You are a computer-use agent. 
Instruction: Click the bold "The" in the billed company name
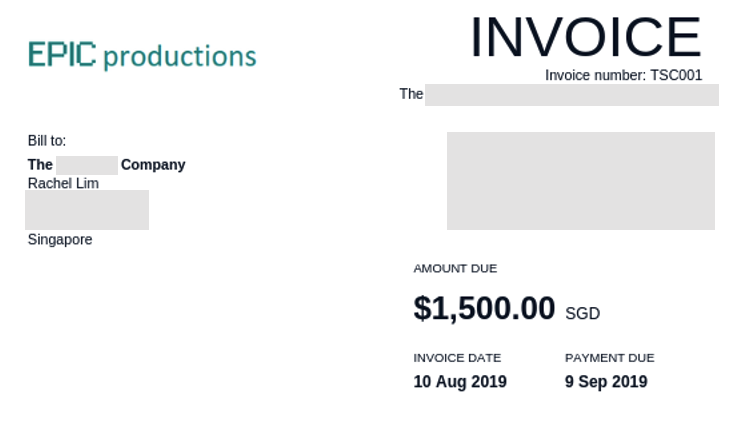point(40,165)
